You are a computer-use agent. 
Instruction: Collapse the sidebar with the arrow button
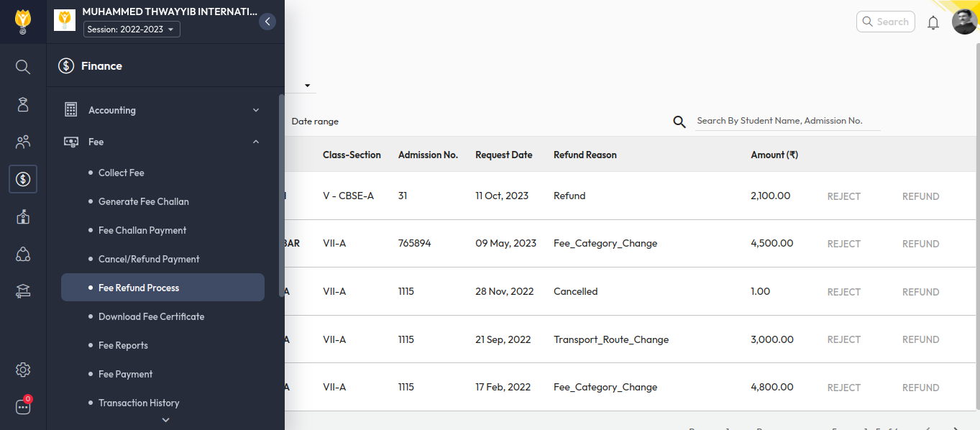click(x=267, y=22)
